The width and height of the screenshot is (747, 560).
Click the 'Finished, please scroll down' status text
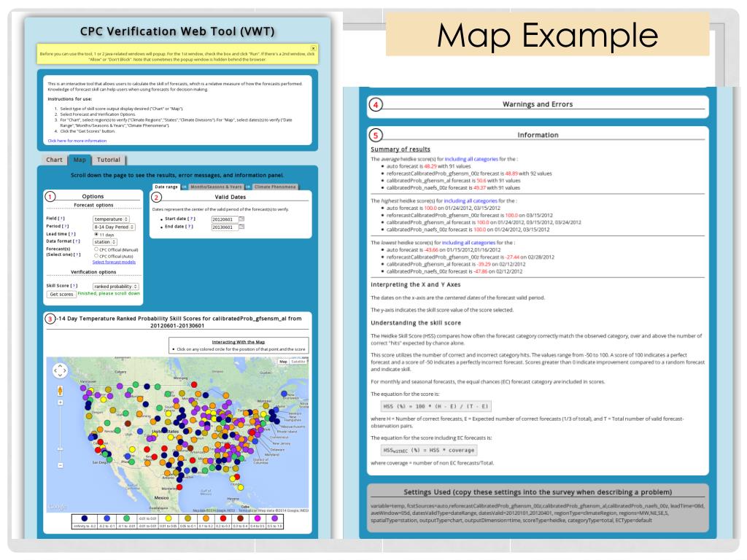[x=109, y=293]
